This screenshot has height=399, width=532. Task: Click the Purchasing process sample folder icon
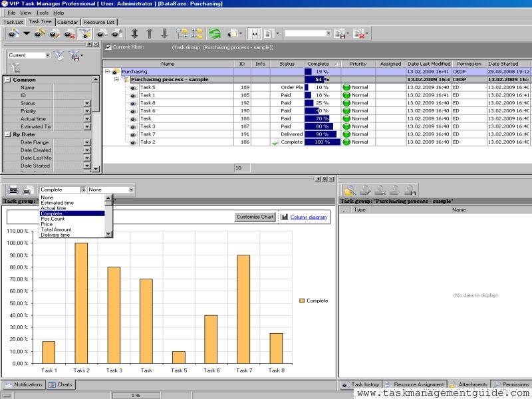pos(125,80)
